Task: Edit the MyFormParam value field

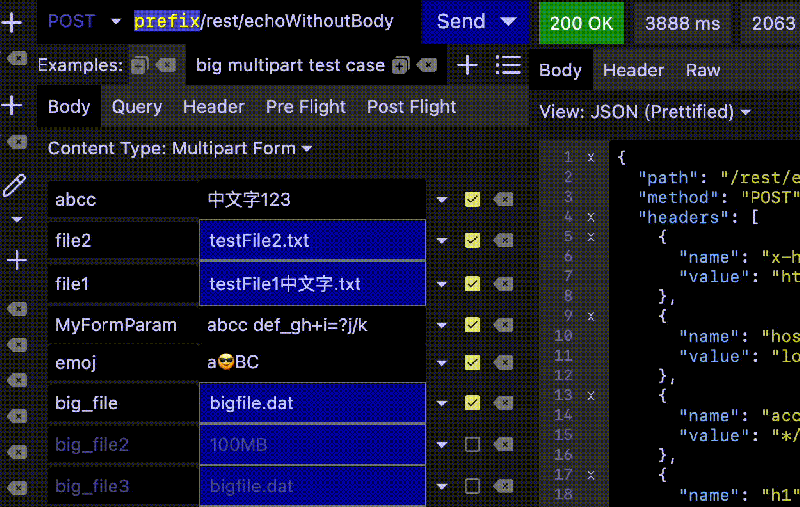Action: point(312,325)
